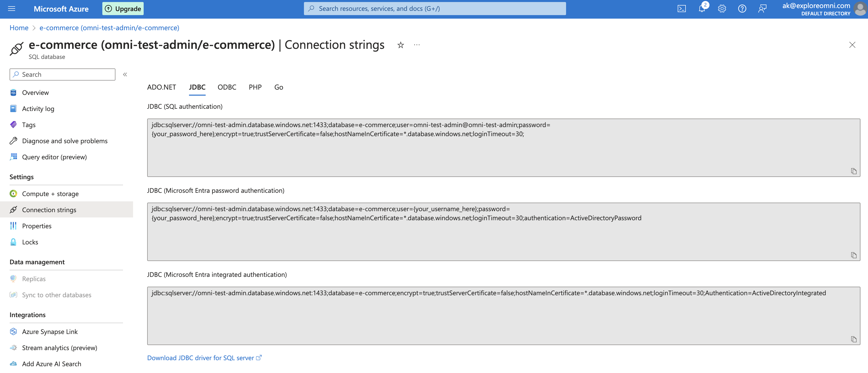
Task: Open portal settings gear
Action: [722, 8]
